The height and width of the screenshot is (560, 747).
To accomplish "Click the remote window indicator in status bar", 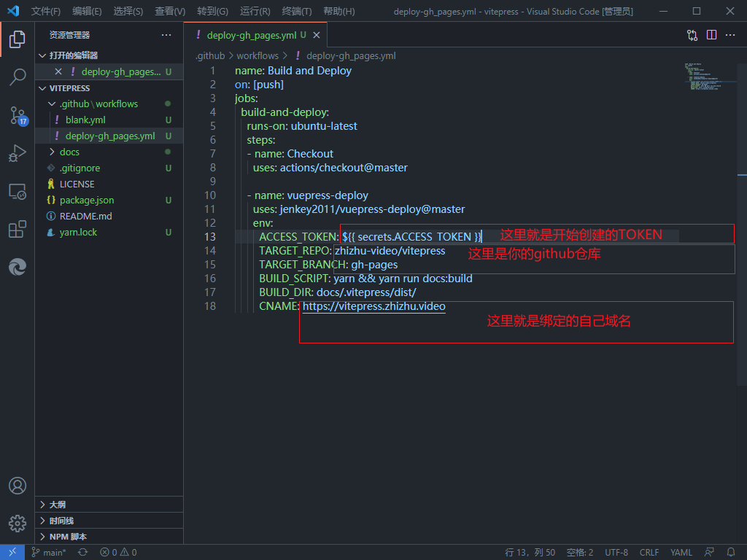I will 12,553.
